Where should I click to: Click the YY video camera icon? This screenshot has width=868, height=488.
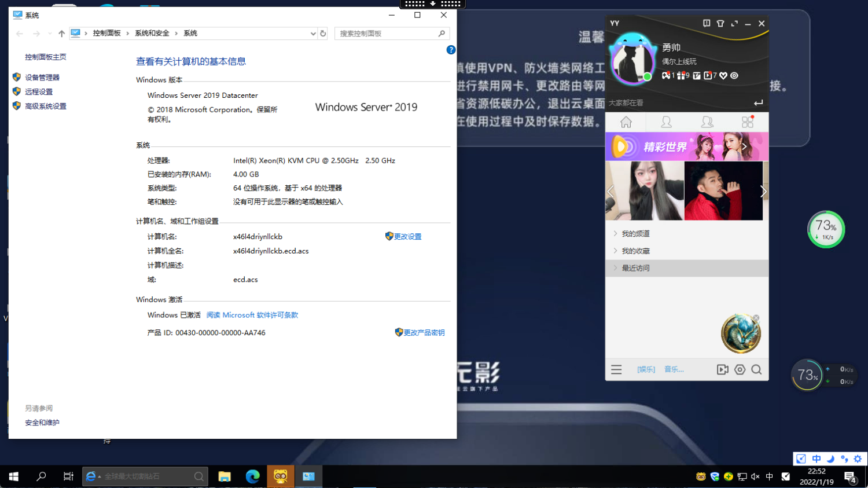[x=722, y=369]
